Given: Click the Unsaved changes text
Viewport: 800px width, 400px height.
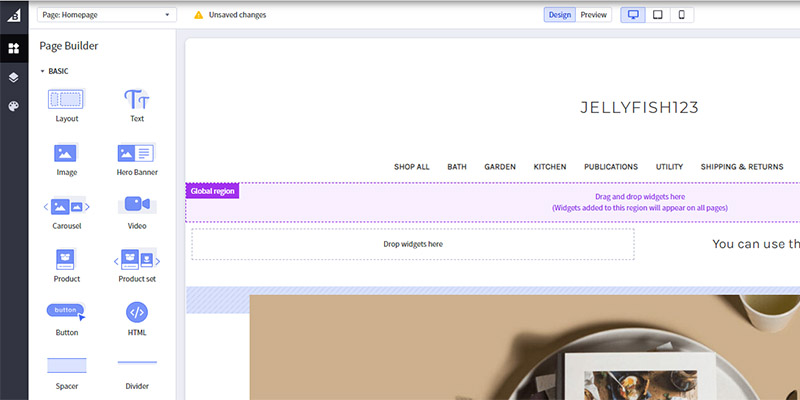Looking at the screenshot, I should point(237,15).
